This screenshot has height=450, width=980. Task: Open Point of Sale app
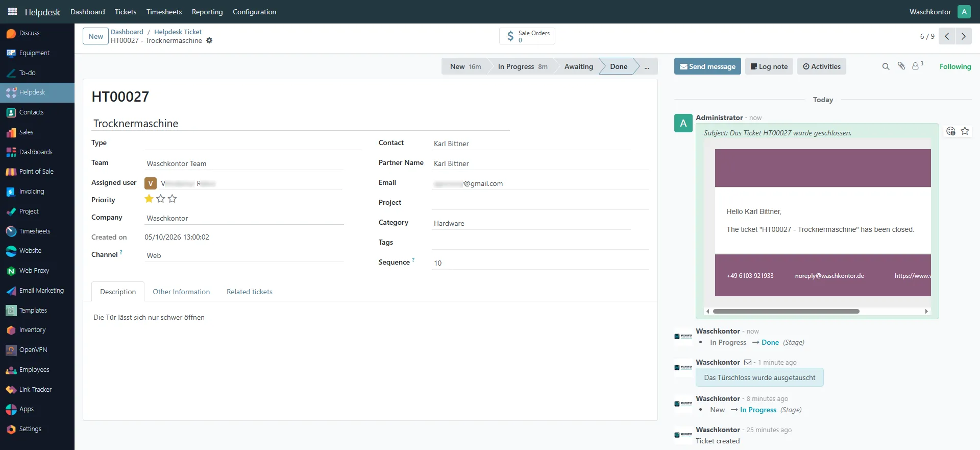pos(37,172)
